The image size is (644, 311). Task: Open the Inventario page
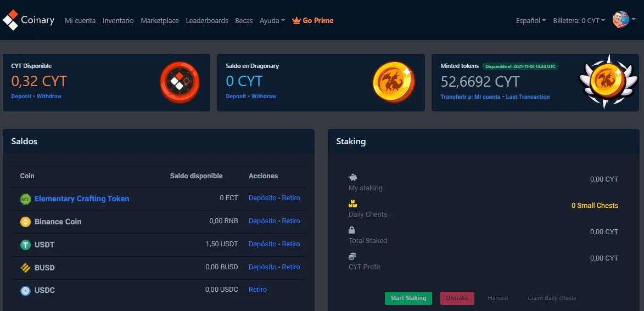(x=118, y=20)
